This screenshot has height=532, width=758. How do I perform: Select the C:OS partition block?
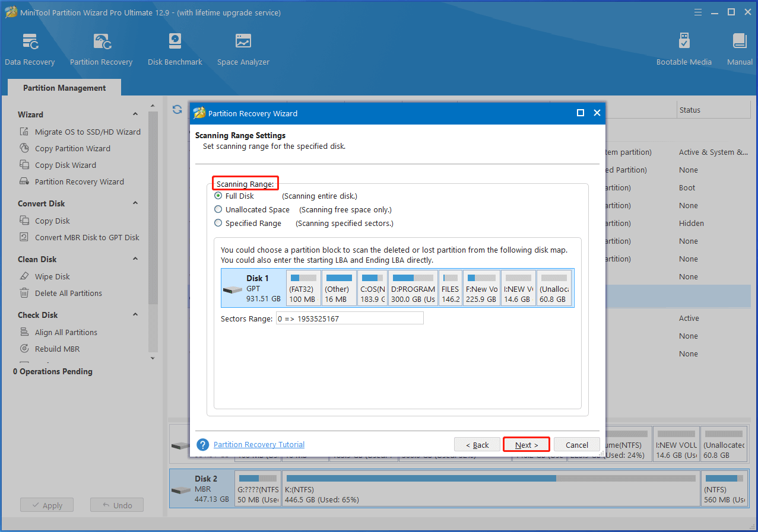[x=373, y=288]
